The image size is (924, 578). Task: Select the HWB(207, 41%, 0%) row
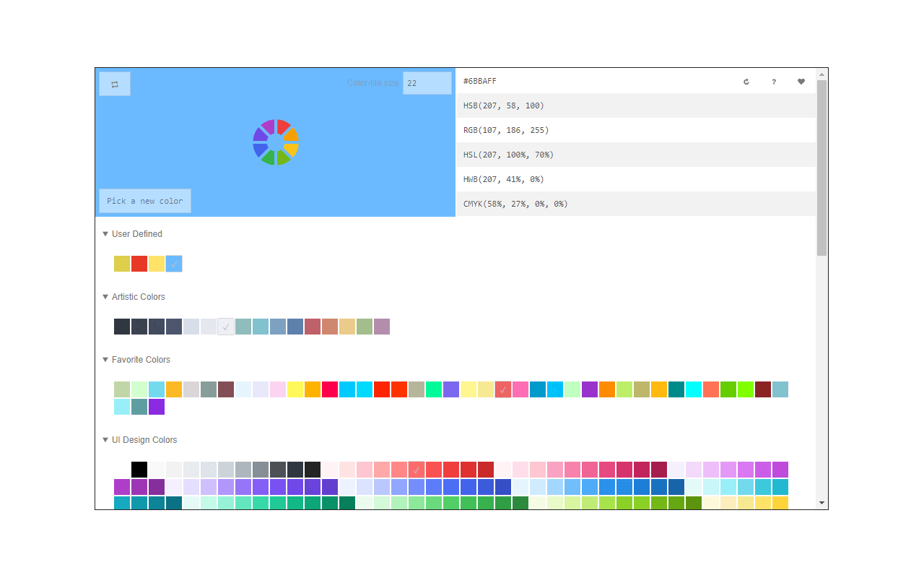636,179
